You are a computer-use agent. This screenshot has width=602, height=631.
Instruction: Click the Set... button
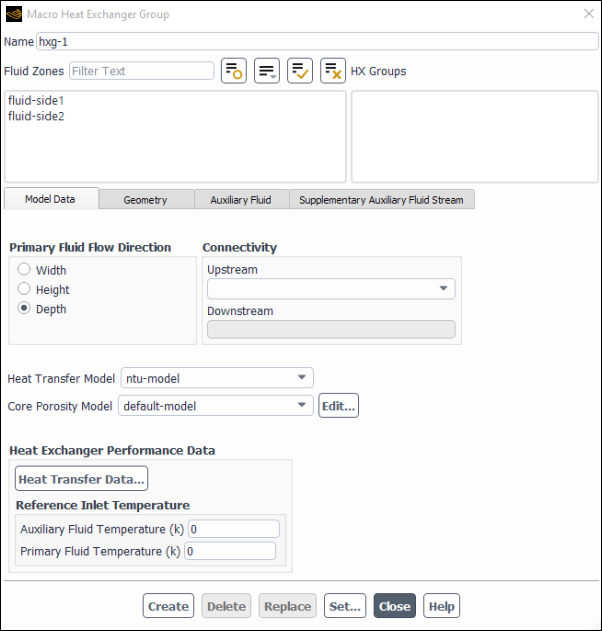coord(345,606)
